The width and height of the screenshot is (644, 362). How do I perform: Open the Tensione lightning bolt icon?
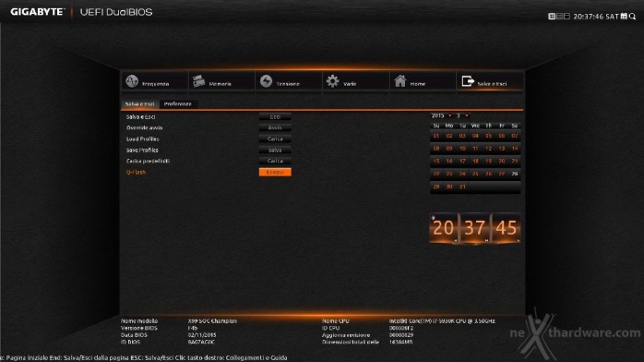pos(266,81)
